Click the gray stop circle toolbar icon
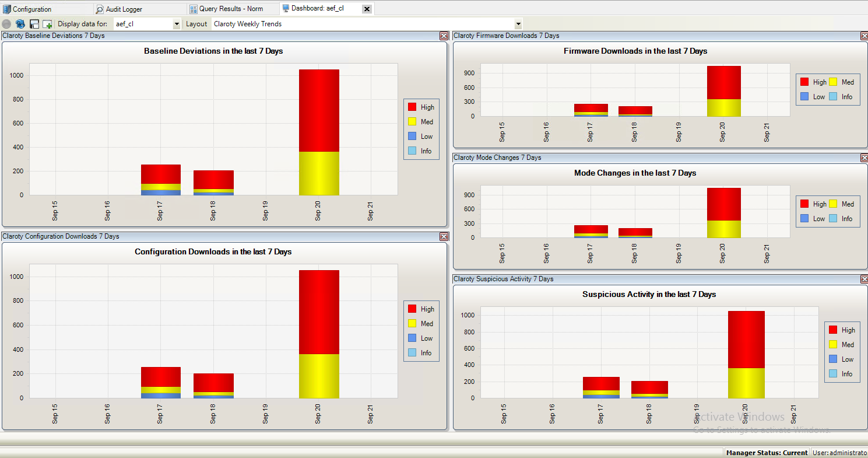Screen dimensions: 868x458 pyautogui.click(x=6, y=24)
